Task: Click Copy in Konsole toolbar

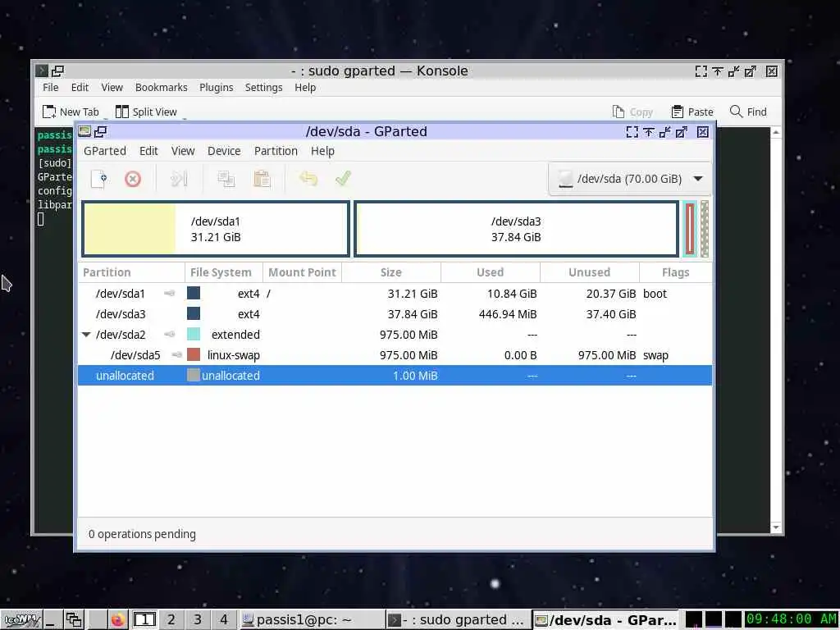Action: click(x=632, y=112)
